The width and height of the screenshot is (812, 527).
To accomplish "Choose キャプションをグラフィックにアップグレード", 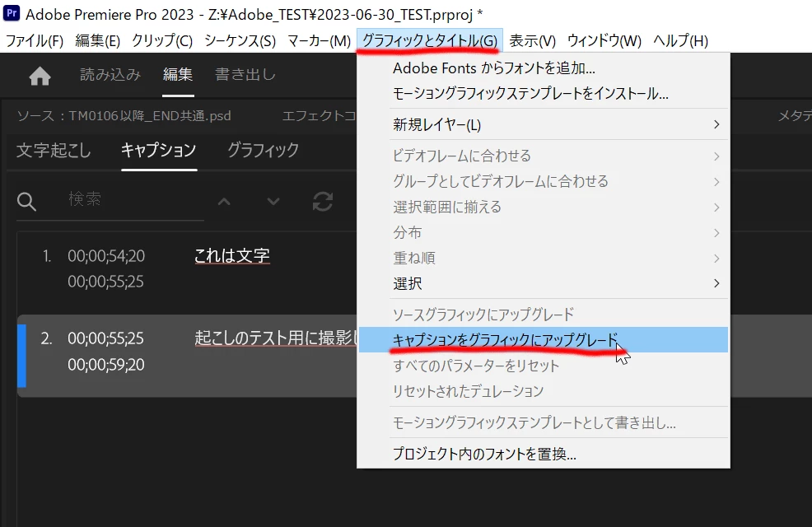I will click(x=544, y=339).
